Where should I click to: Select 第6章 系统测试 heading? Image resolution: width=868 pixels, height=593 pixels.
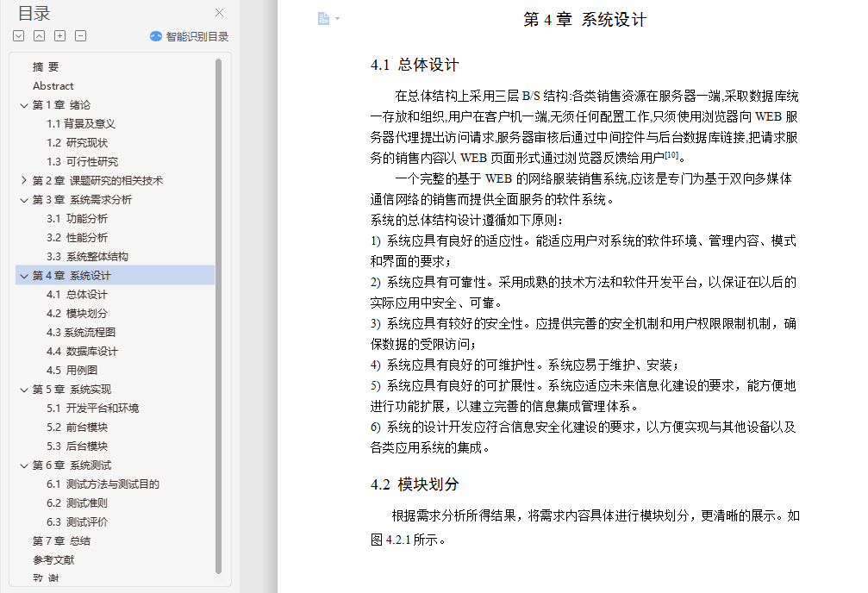[x=72, y=465]
